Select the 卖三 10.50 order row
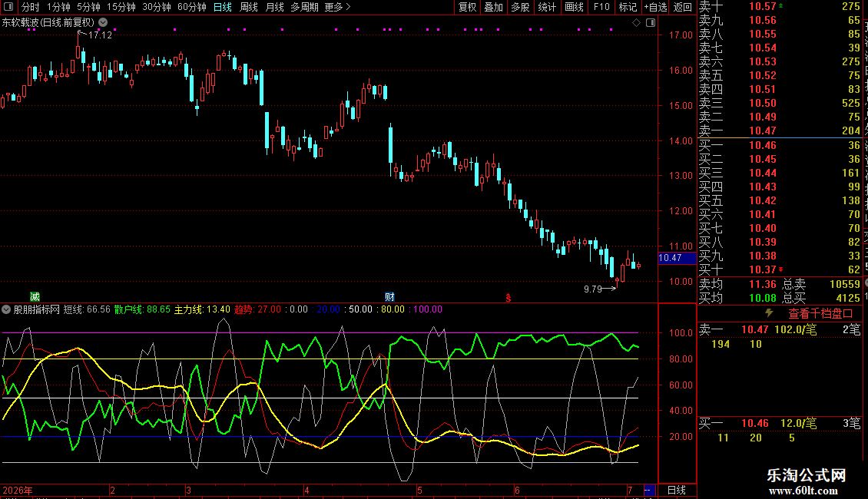Viewport: 868px width, 499px height. [780, 103]
